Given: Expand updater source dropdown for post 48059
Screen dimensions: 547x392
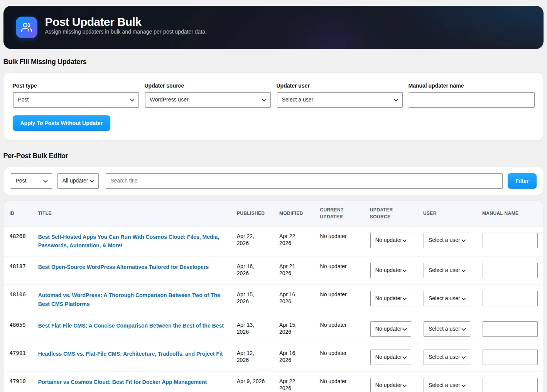Looking at the screenshot, I should coord(391,329).
